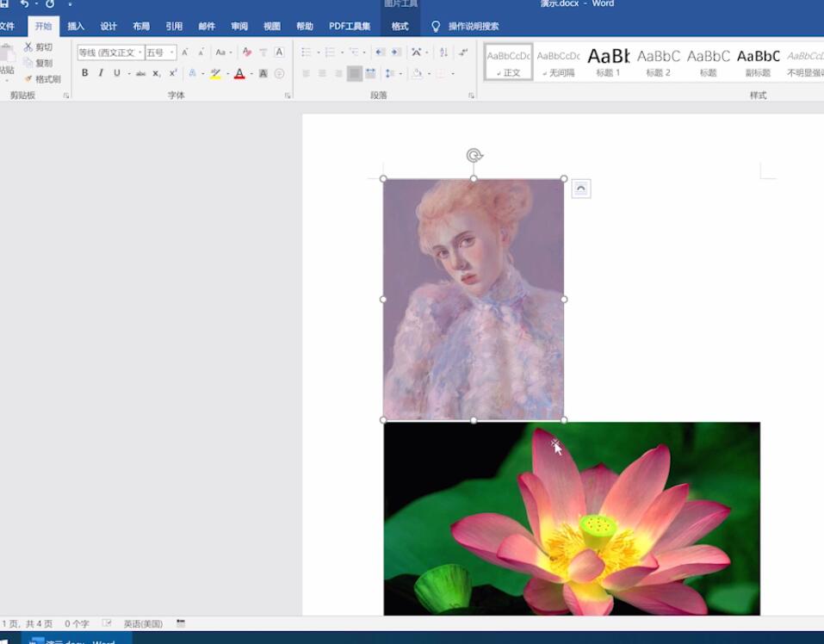Click the Sort icon in paragraph group
The width and height of the screenshot is (824, 644).
point(443,53)
